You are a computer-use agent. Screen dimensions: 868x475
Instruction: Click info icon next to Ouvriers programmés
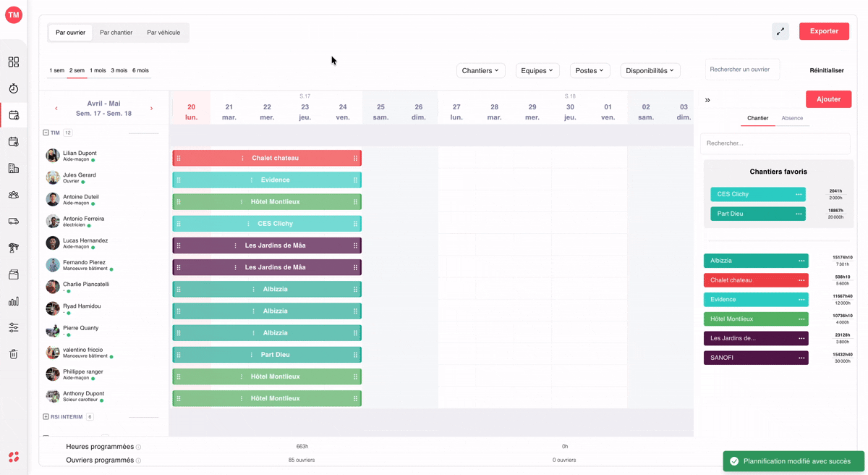138,461
